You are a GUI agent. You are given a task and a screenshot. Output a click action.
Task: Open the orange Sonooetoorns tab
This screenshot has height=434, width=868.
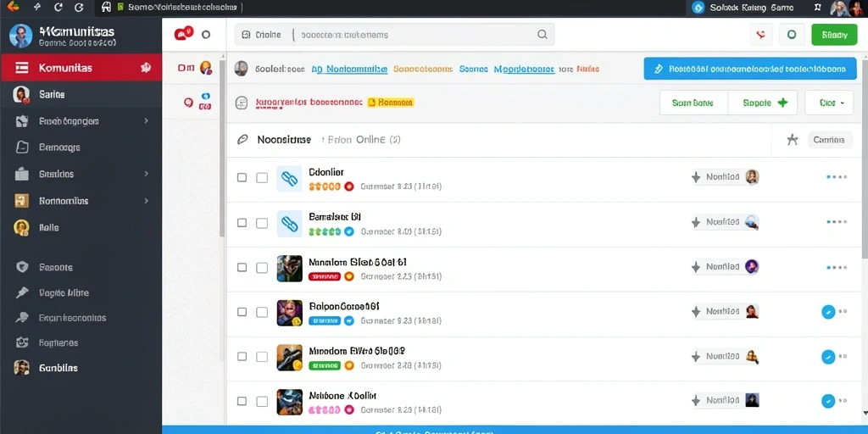pyautogui.click(x=423, y=70)
